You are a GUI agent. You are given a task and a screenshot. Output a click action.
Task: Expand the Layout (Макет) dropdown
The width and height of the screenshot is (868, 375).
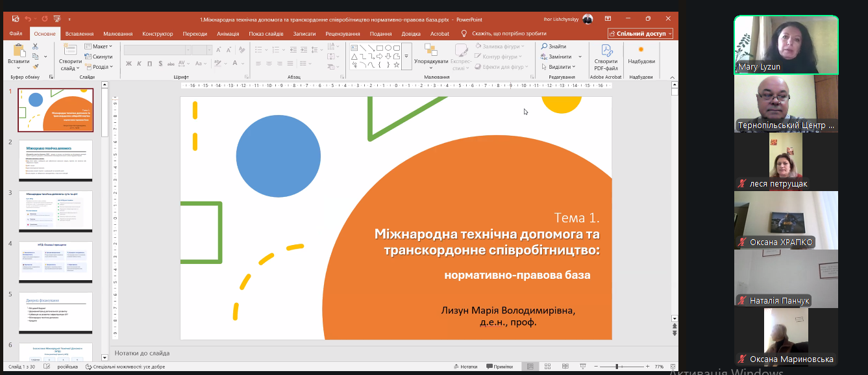tap(98, 46)
